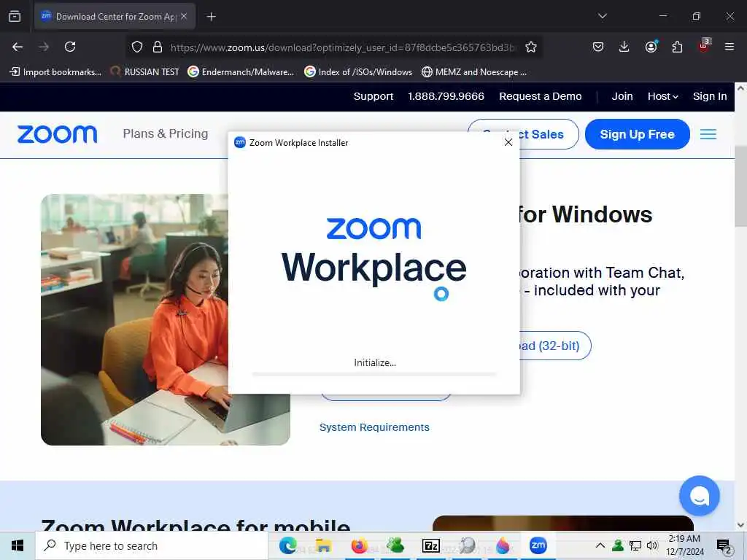Bookmark this page with the star
The image size is (747, 560).
[x=531, y=47]
